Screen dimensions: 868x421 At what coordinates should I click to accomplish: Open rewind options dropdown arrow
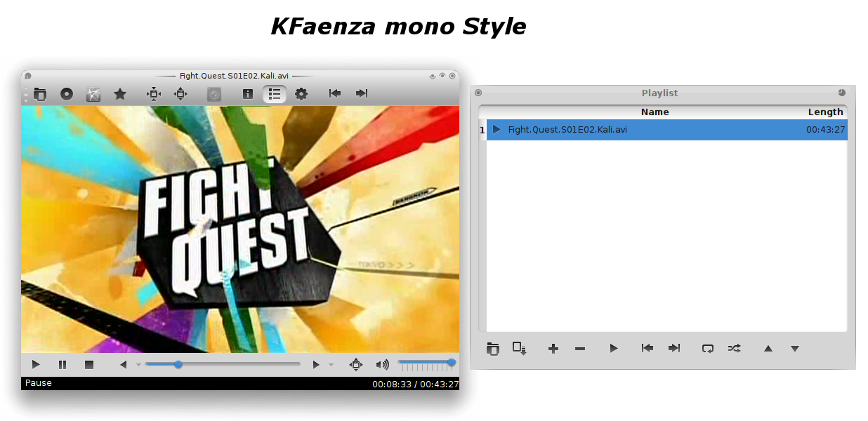(x=138, y=365)
